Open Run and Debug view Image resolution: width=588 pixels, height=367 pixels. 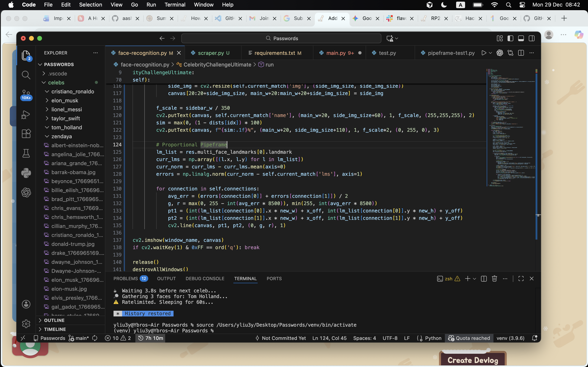click(26, 115)
